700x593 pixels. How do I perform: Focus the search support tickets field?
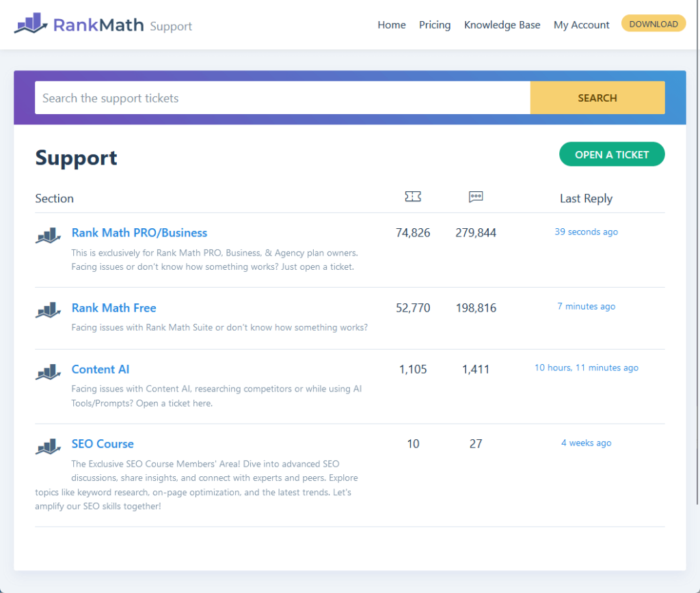pyautogui.click(x=282, y=98)
